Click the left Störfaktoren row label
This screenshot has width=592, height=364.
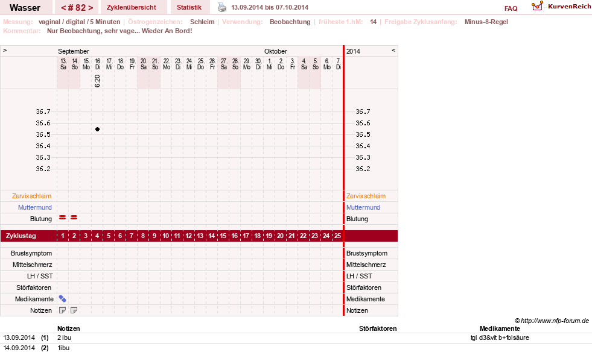tap(34, 287)
